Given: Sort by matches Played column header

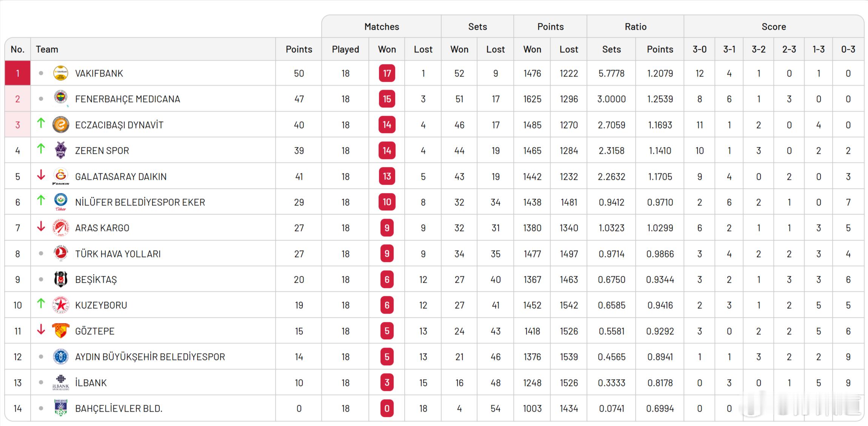Looking at the screenshot, I should 345,49.
